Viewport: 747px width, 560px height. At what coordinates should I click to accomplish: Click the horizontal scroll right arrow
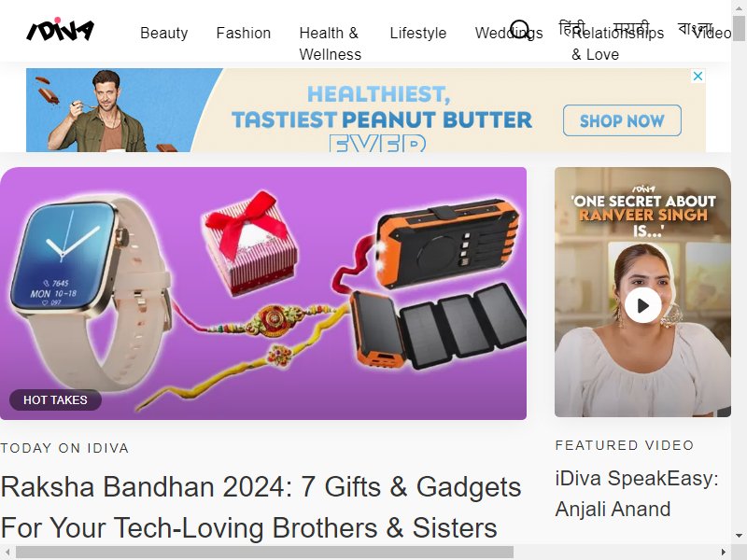[723, 553]
